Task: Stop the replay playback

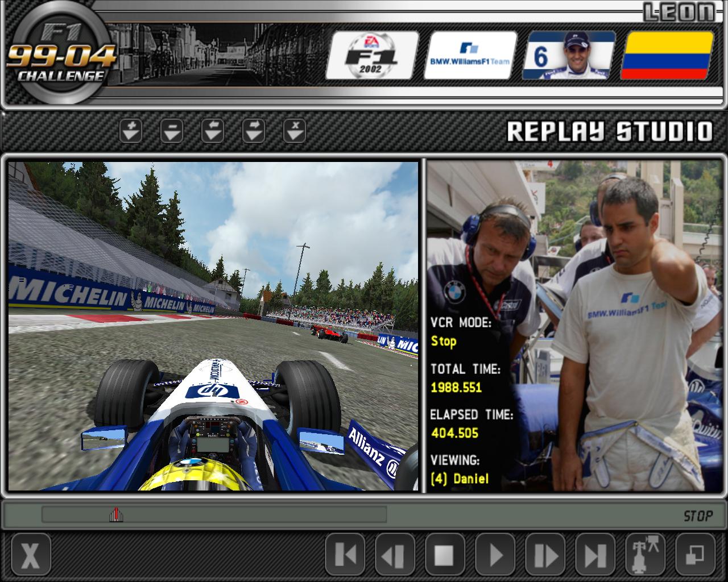Action: tap(445, 555)
